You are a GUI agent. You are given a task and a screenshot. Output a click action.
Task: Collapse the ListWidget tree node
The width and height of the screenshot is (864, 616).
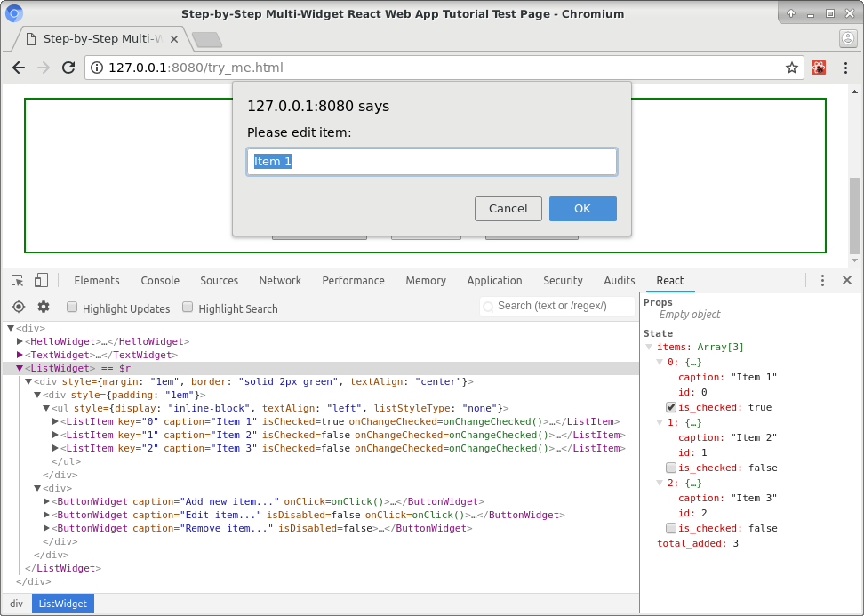tap(20, 368)
